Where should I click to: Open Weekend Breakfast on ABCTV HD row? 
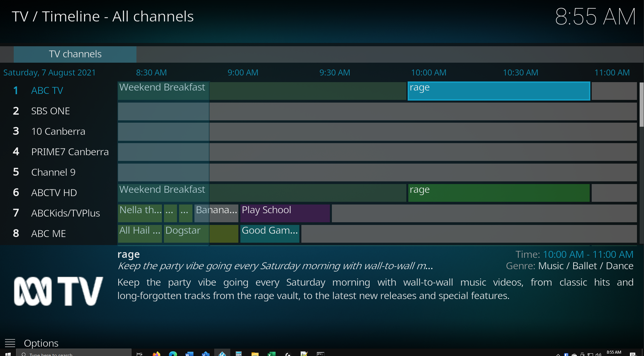click(x=262, y=193)
